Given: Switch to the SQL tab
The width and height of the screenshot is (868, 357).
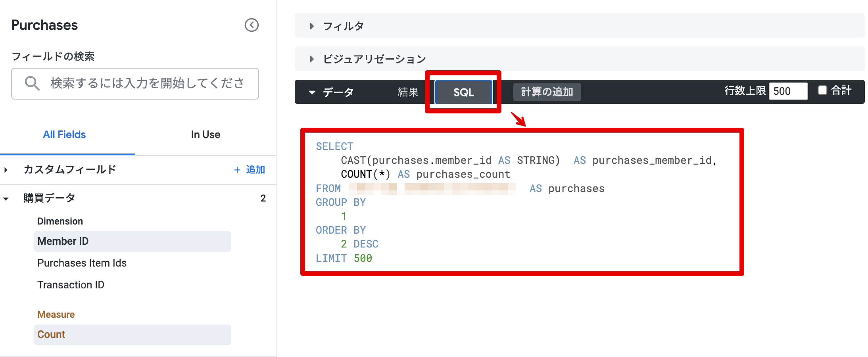Looking at the screenshot, I should tap(463, 92).
